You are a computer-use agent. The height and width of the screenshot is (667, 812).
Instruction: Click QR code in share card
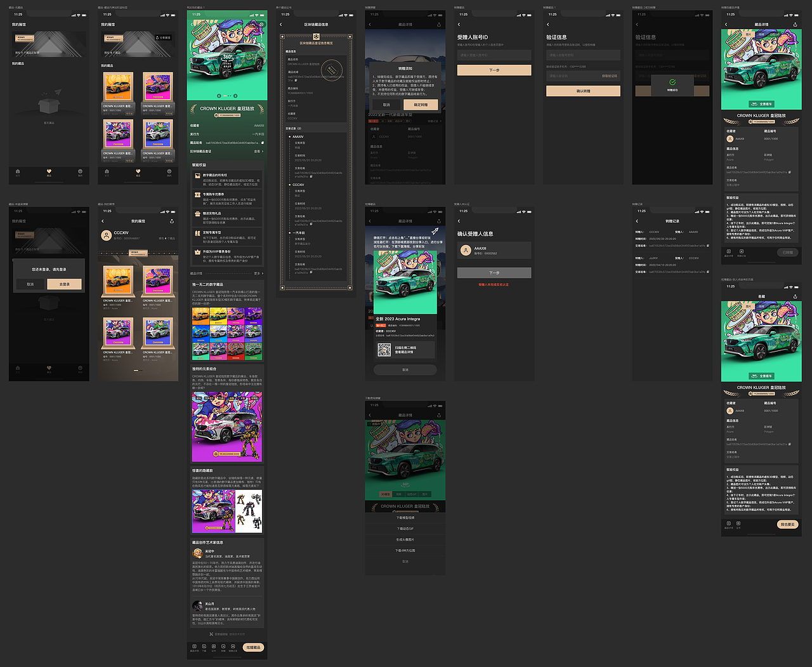[x=384, y=350]
